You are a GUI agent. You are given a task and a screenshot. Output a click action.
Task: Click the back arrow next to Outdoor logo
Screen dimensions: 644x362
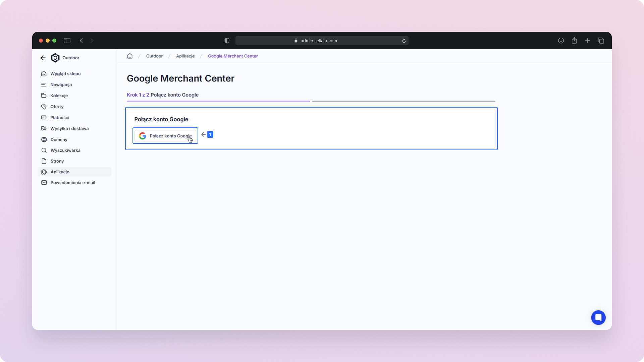pos(43,58)
